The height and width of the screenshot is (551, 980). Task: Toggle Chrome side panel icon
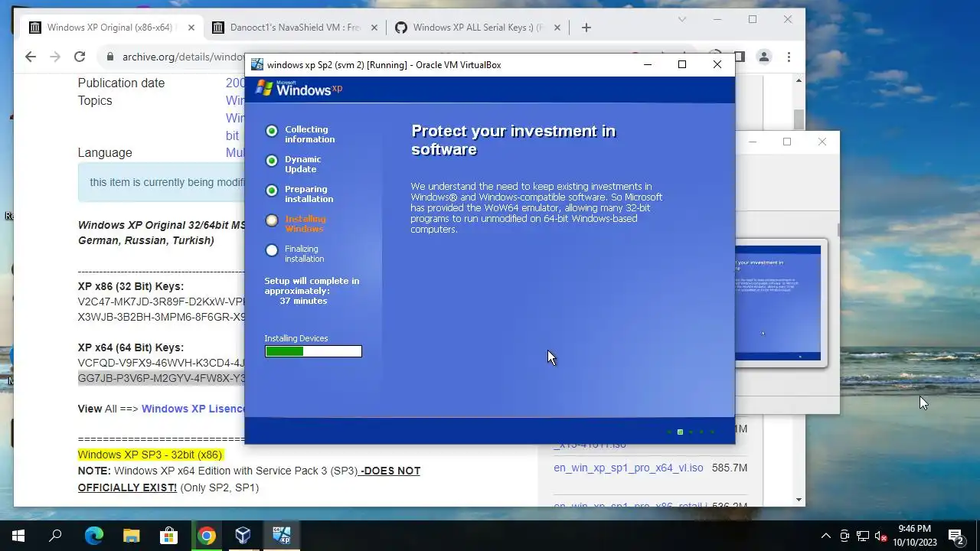click(740, 57)
